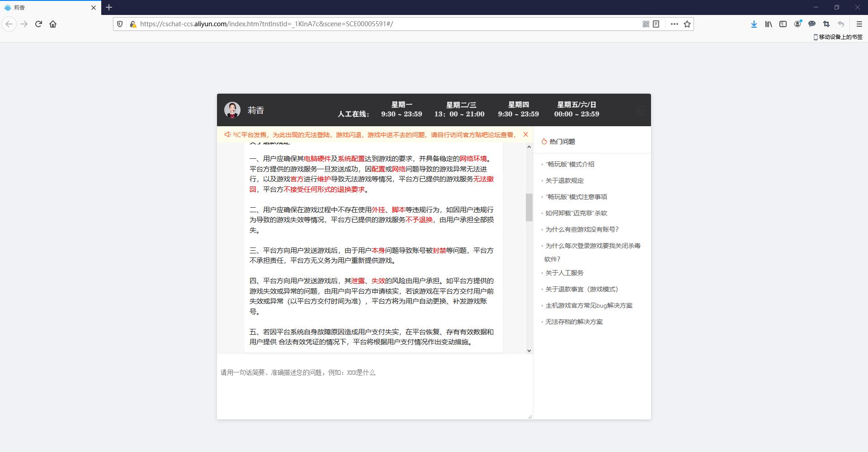This screenshot has width=868, height=452.
Task: Open the library toolbar icon
Action: (x=768, y=24)
